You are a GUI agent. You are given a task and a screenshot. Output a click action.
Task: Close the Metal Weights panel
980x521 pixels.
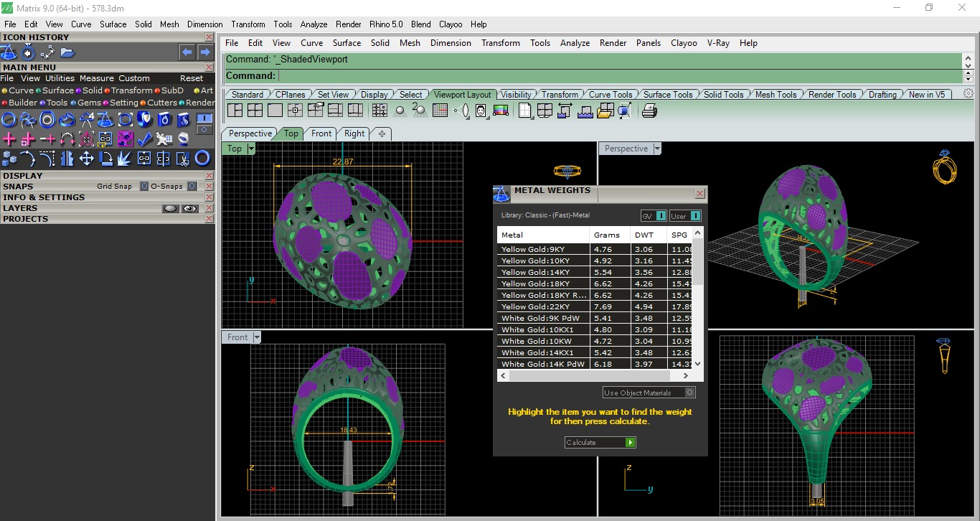pos(699,194)
